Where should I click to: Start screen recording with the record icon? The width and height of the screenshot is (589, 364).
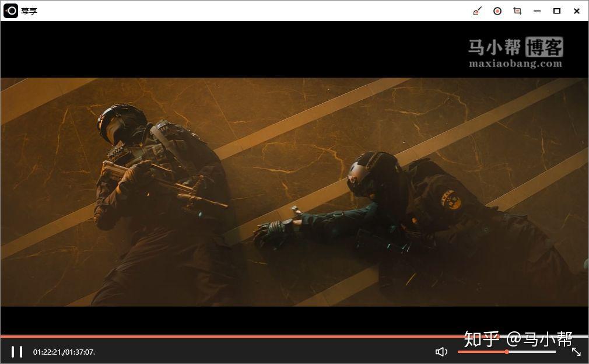tap(497, 11)
